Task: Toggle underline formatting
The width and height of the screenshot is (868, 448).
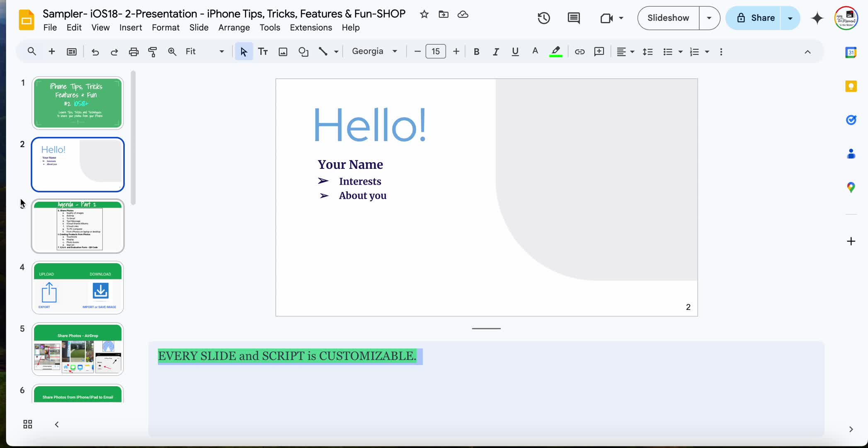Action: 515,51
